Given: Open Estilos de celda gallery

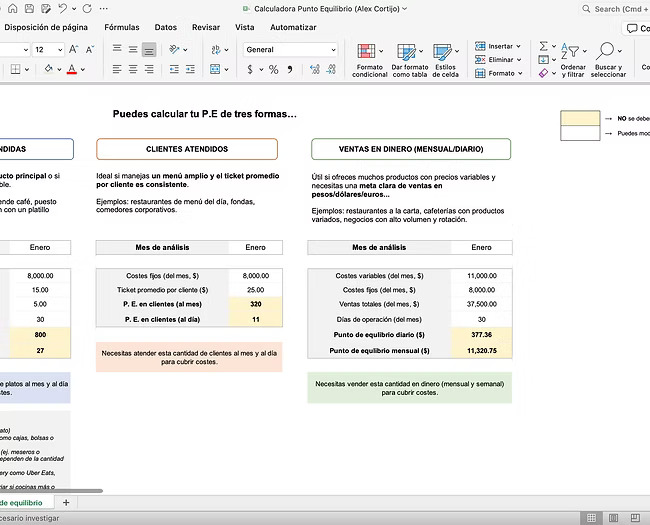Looking at the screenshot, I should pyautogui.click(x=445, y=59).
